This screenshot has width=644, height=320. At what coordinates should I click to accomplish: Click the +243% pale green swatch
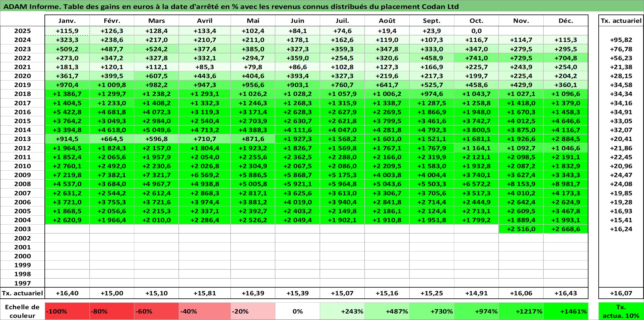pyautogui.click(x=342, y=311)
